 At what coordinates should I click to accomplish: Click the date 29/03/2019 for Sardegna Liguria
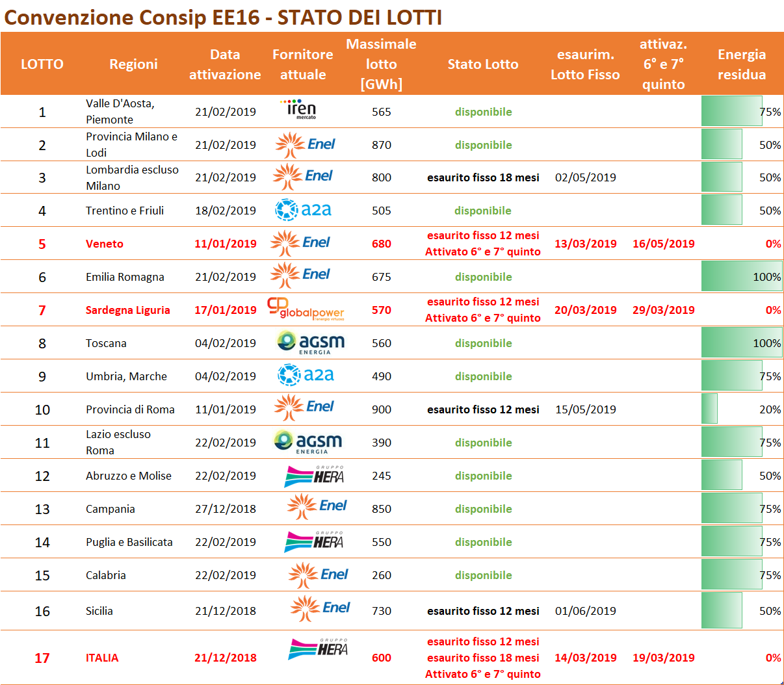(664, 310)
